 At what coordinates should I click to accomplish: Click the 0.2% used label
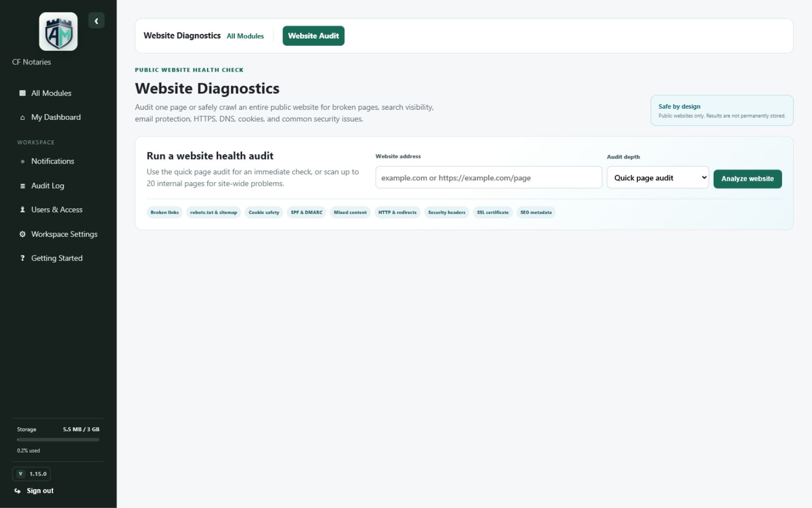(28, 451)
